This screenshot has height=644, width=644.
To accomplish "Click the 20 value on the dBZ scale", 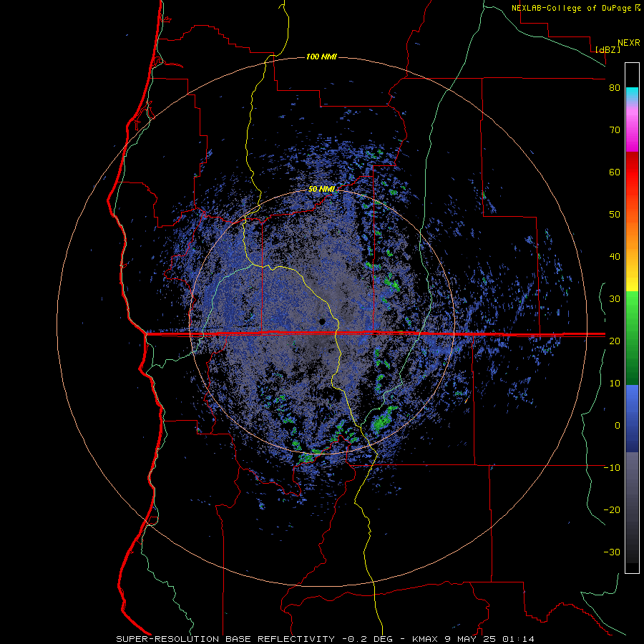I will coord(615,341).
